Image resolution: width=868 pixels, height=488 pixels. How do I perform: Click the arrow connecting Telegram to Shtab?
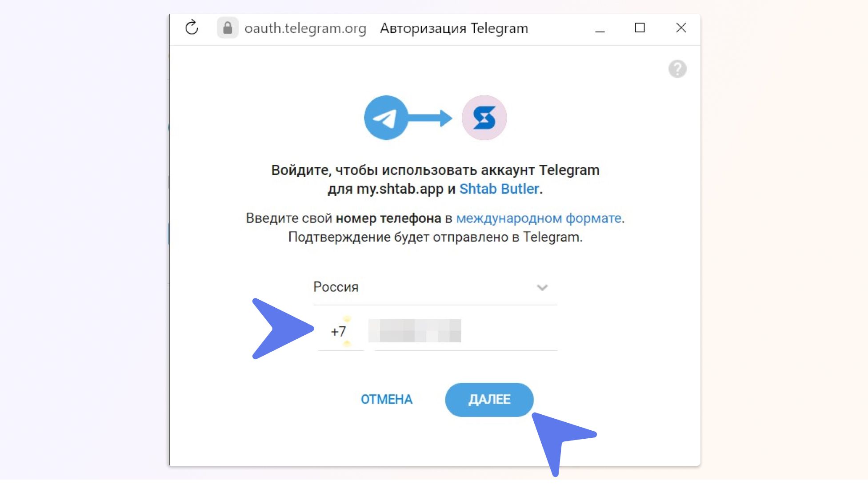point(435,117)
